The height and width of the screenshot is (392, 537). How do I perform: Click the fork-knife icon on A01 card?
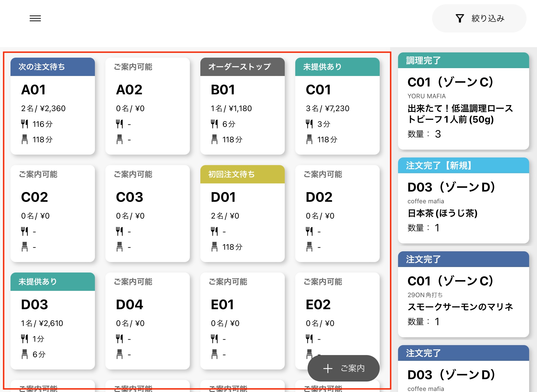[25, 124]
